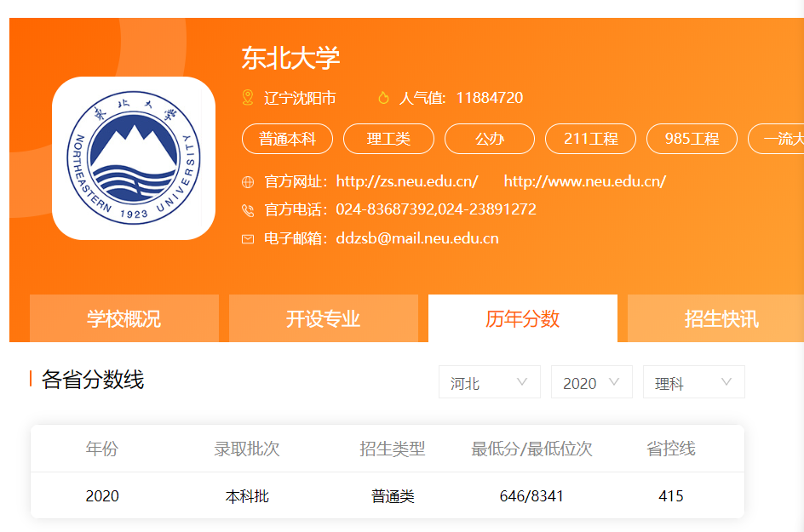Click the location pin icon
Viewport: 804px width, 532px height.
click(248, 97)
